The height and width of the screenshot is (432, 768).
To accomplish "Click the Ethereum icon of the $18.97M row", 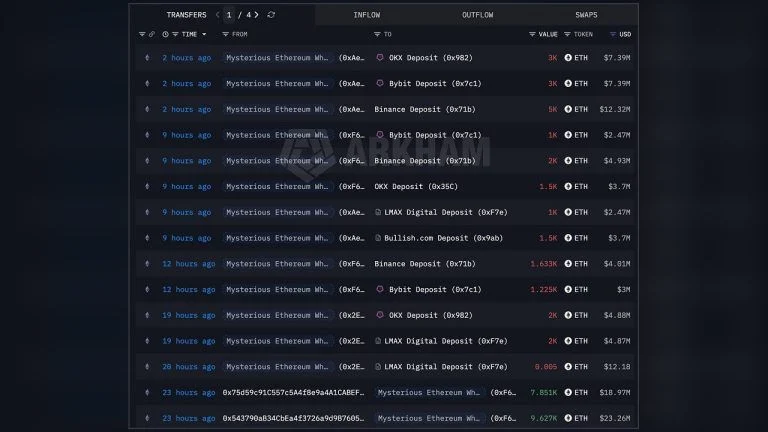I will tap(147, 392).
